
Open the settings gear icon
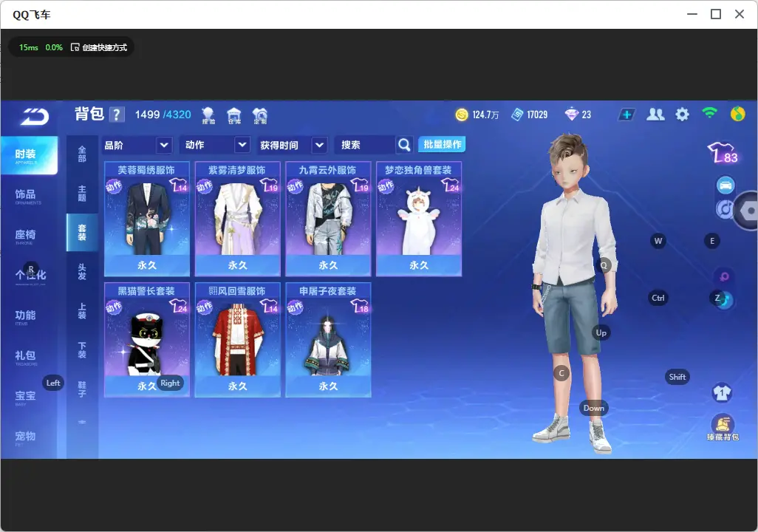click(x=682, y=115)
